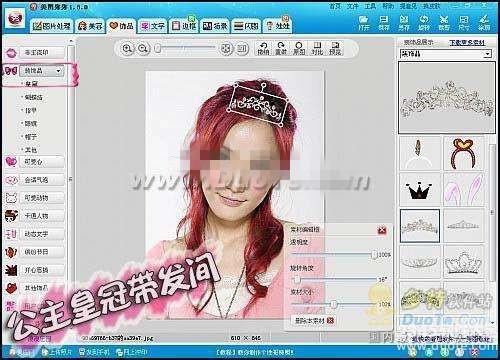The image size is (500, 360).
Task: Click the 撤销 undo arrow icon
Action: (x=263, y=49)
